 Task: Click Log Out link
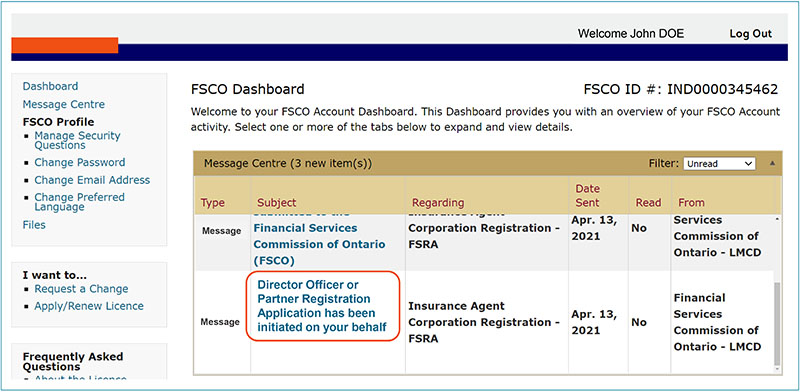tap(751, 34)
